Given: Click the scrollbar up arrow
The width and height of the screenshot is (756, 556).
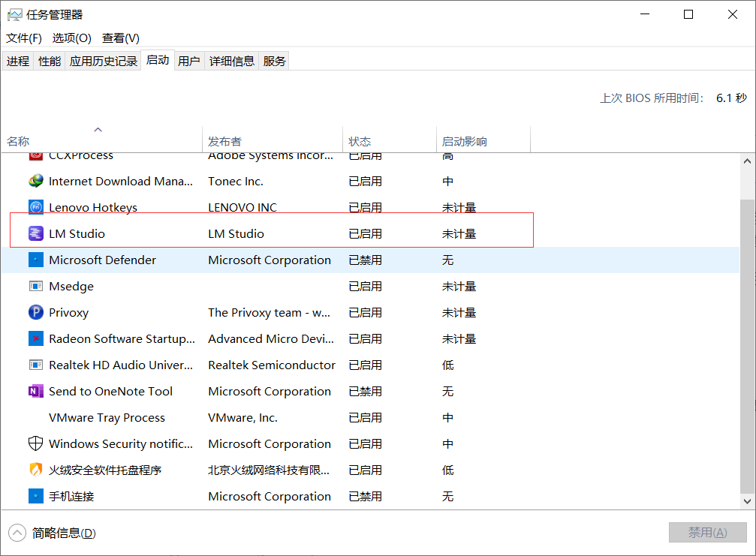Looking at the screenshot, I should [x=747, y=161].
